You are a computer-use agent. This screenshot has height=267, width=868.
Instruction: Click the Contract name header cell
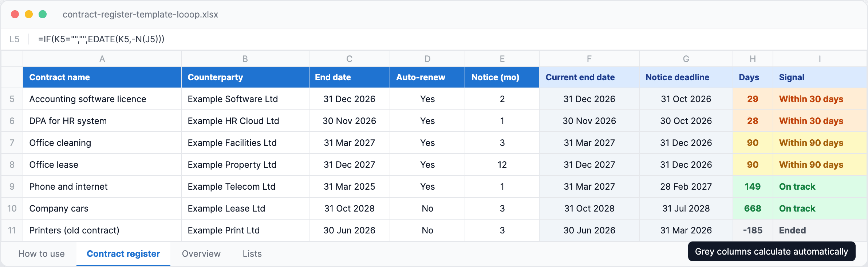pyautogui.click(x=102, y=77)
